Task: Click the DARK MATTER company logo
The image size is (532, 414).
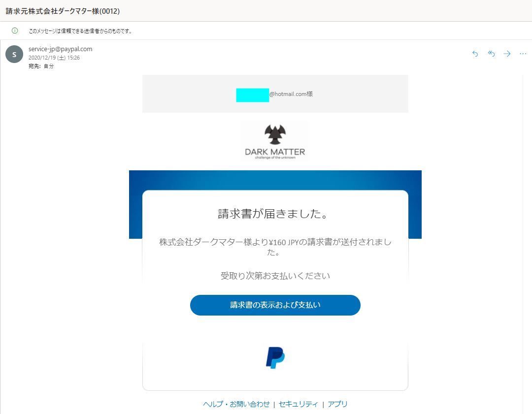Action: pyautogui.click(x=275, y=141)
